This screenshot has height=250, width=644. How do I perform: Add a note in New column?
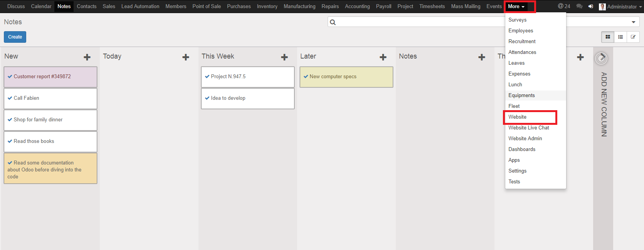pyautogui.click(x=87, y=57)
